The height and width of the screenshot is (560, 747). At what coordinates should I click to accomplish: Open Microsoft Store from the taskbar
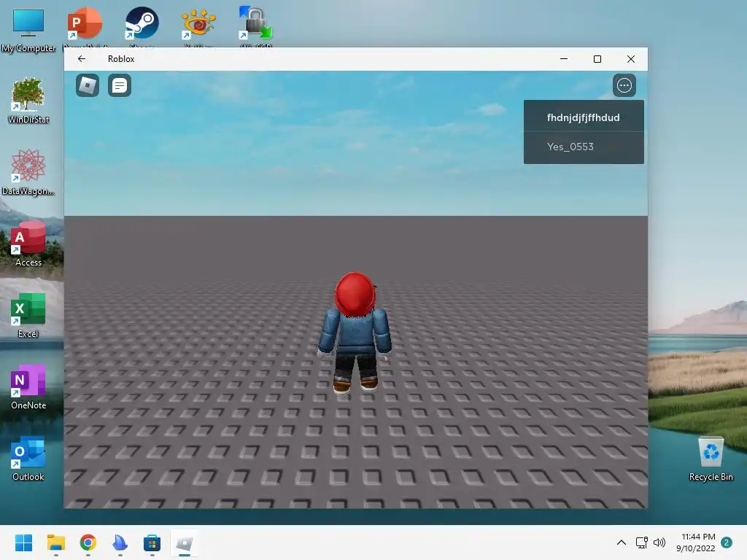click(152, 542)
